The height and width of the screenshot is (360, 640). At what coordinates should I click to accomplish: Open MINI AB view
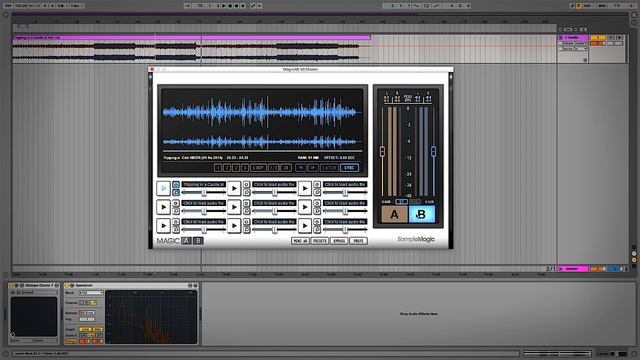click(300, 241)
